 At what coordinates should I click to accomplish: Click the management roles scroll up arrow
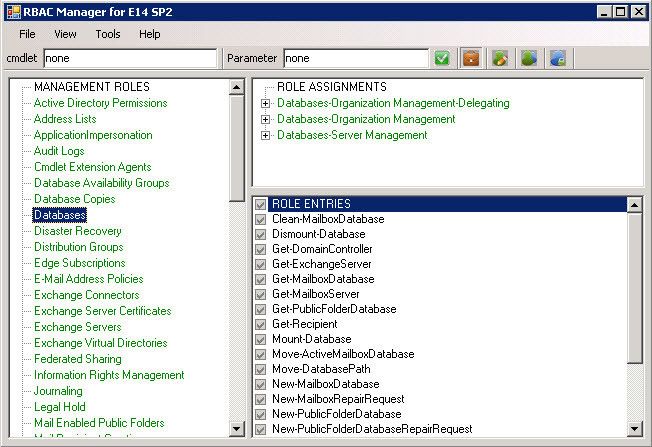237,87
